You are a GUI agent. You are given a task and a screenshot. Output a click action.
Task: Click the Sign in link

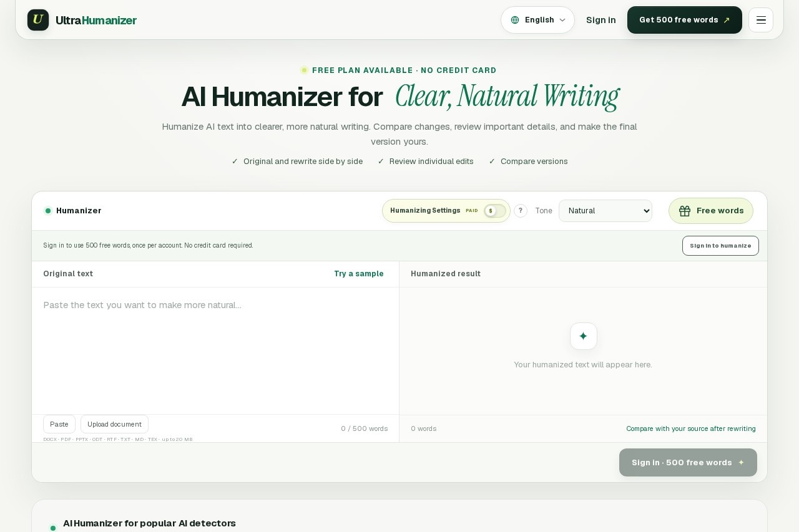point(601,20)
